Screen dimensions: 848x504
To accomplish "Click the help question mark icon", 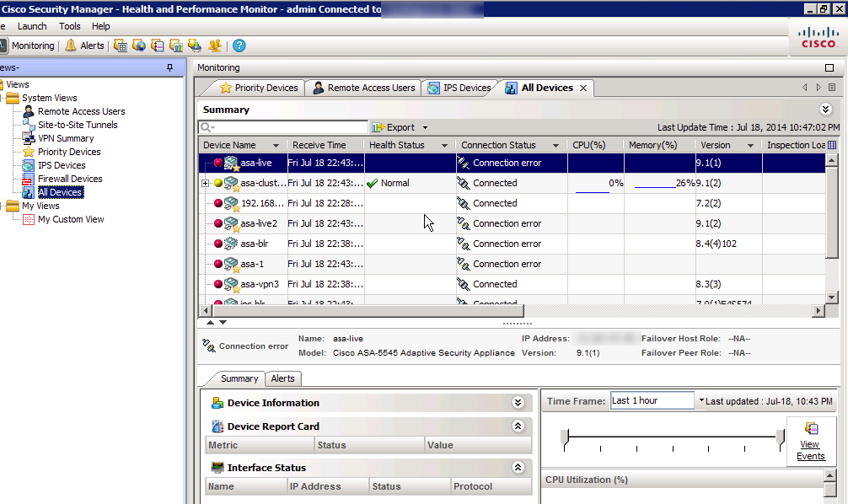I will coord(239,46).
